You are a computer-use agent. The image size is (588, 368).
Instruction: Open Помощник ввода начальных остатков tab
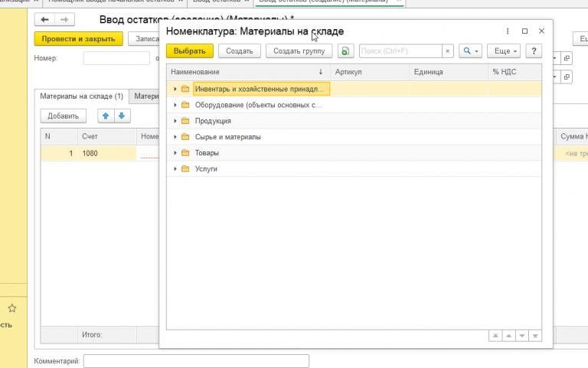[x=114, y=2]
